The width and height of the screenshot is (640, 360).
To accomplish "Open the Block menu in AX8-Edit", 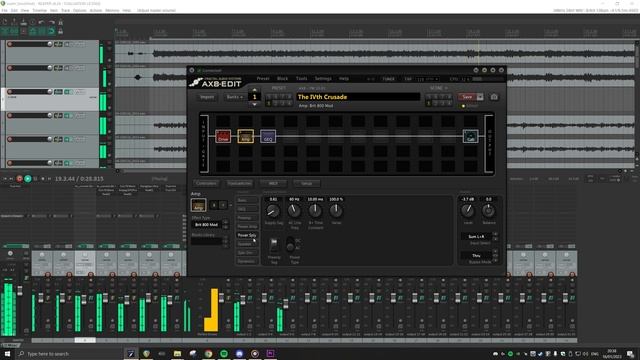I will click(x=282, y=78).
